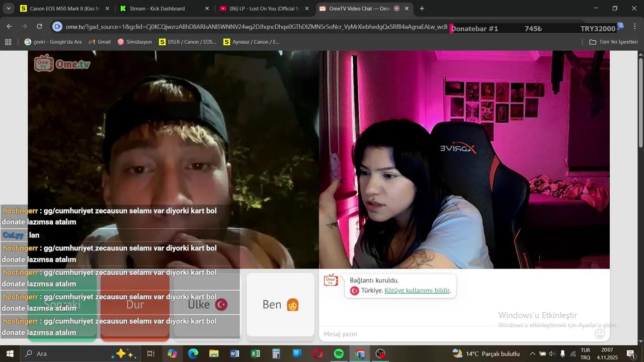Open the Ben gender selector
Screen dimensions: 644x362
click(280, 305)
